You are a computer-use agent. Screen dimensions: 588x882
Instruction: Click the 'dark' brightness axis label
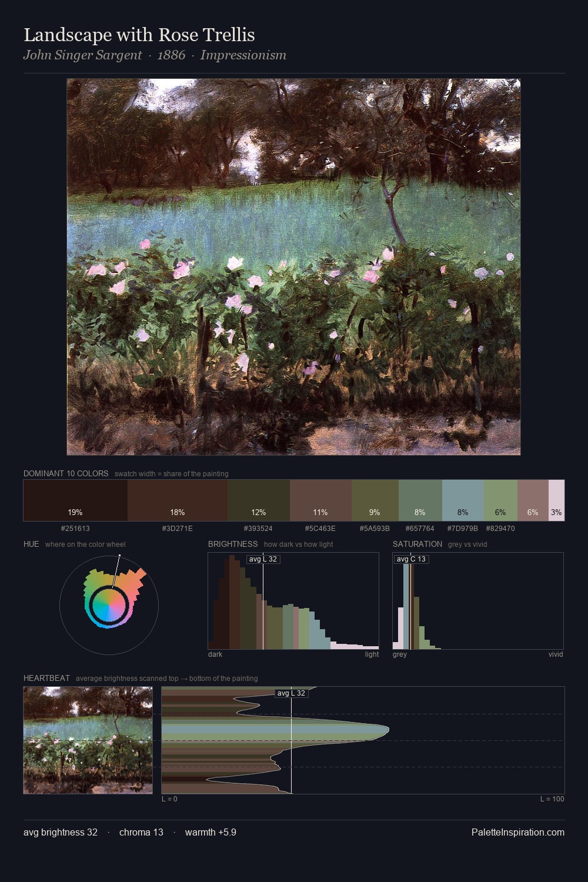(x=215, y=654)
